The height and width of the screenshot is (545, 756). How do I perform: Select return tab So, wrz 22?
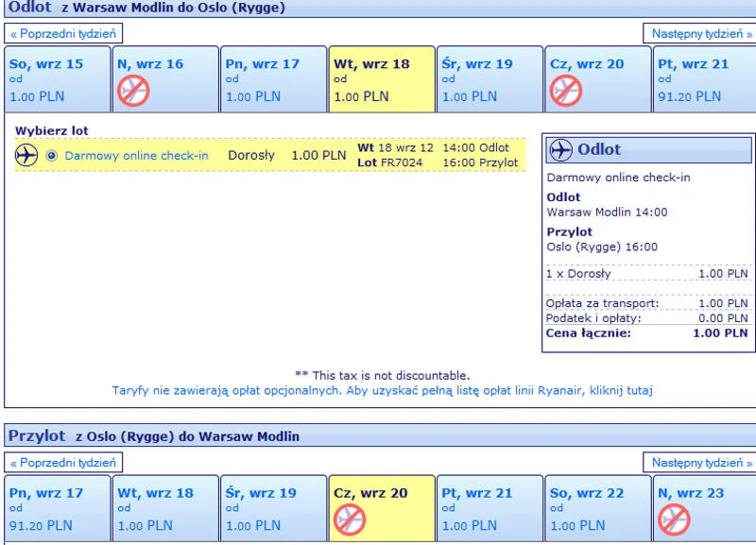(x=598, y=509)
